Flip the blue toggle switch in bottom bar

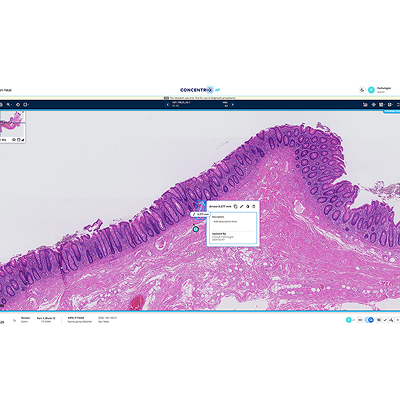pyautogui.click(x=369, y=320)
